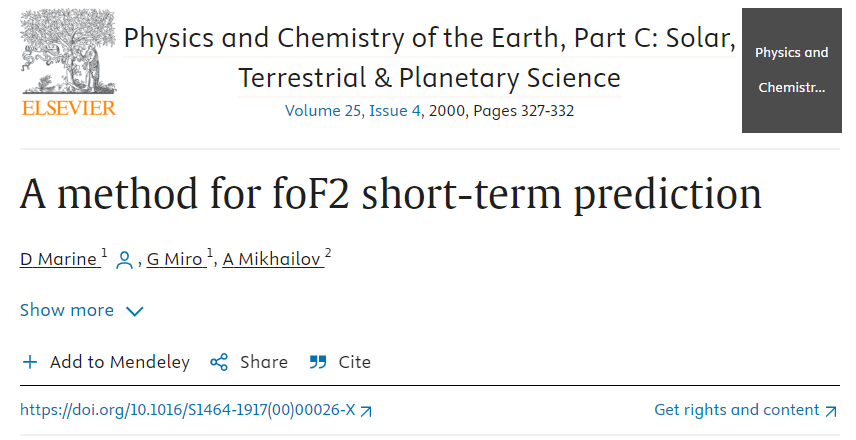Screen dimensions: 856x440
Task: View author A Mikhailov's profile
Action: (272, 260)
